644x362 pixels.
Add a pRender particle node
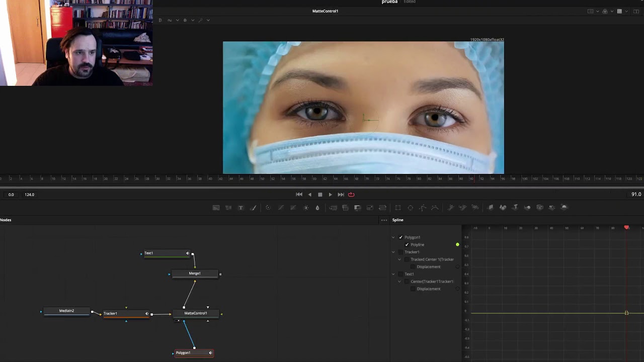click(475, 208)
